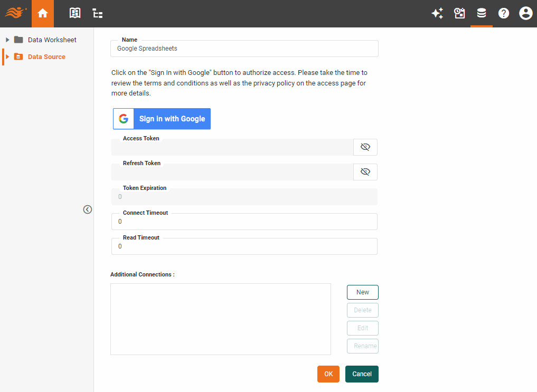Click the image gallery icon near the top right
This screenshot has width=537, height=392.
click(459, 13)
